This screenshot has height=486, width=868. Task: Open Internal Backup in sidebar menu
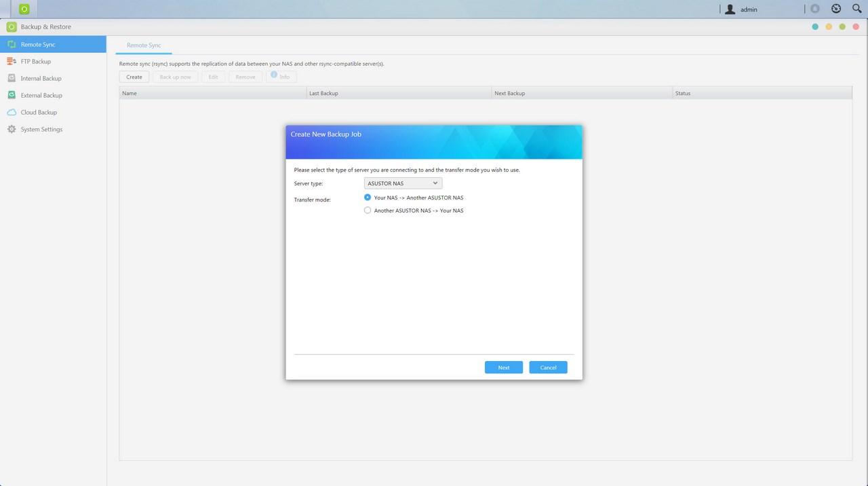53,78
